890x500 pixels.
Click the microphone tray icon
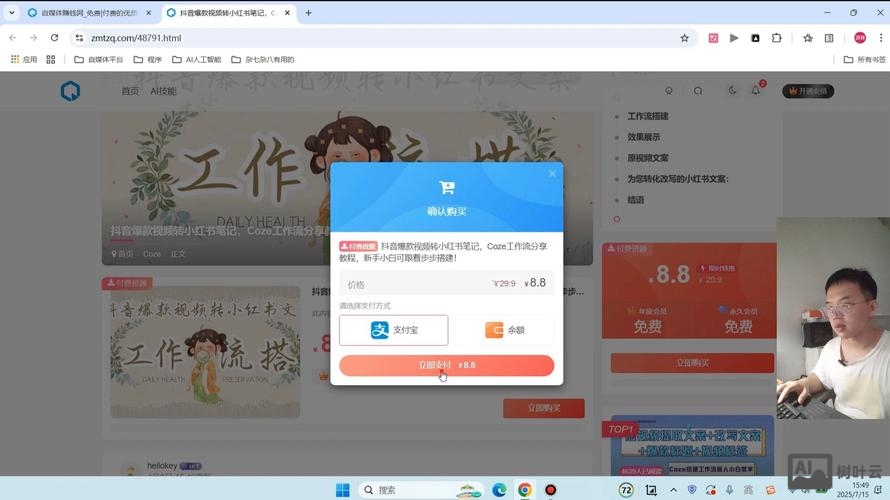coord(729,490)
